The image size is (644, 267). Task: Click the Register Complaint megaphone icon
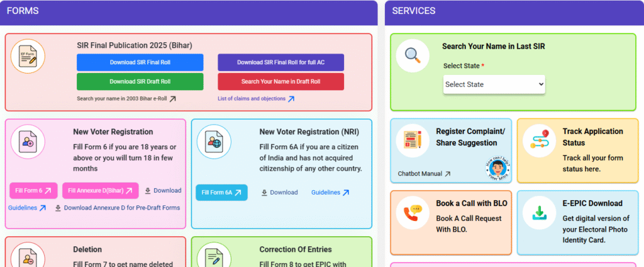[x=413, y=140]
